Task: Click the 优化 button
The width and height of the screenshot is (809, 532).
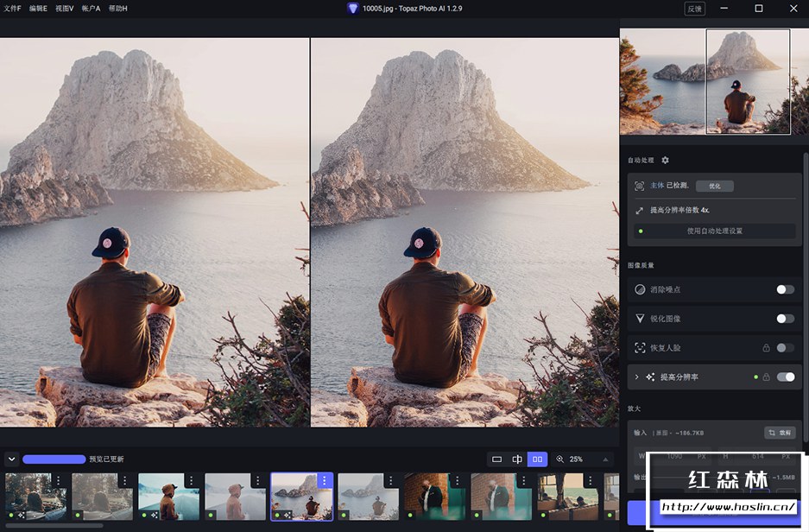Action: pyautogui.click(x=714, y=186)
